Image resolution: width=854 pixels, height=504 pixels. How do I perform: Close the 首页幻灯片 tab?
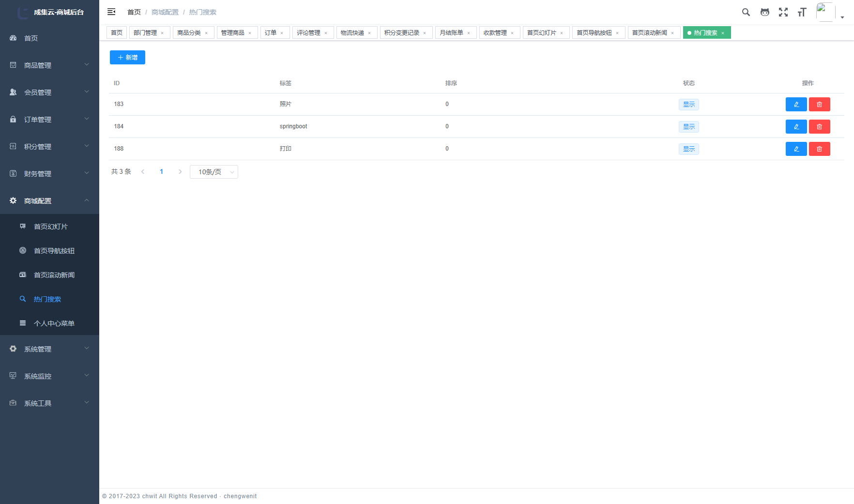tap(562, 33)
